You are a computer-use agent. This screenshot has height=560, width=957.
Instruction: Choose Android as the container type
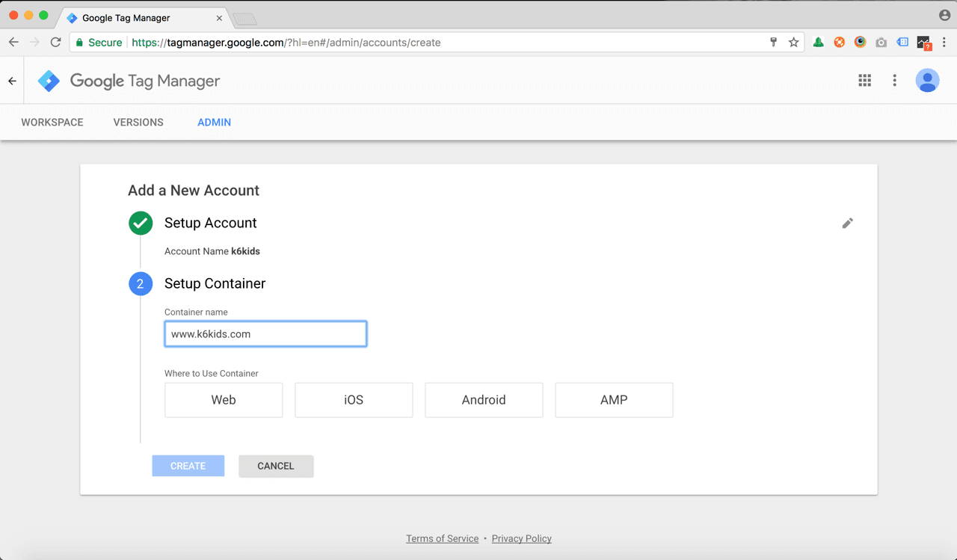484,400
